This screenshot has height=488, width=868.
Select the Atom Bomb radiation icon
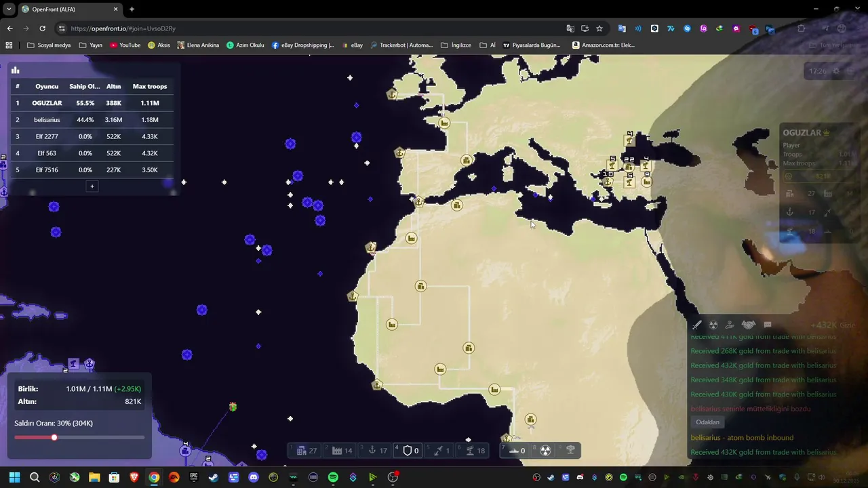click(545, 450)
